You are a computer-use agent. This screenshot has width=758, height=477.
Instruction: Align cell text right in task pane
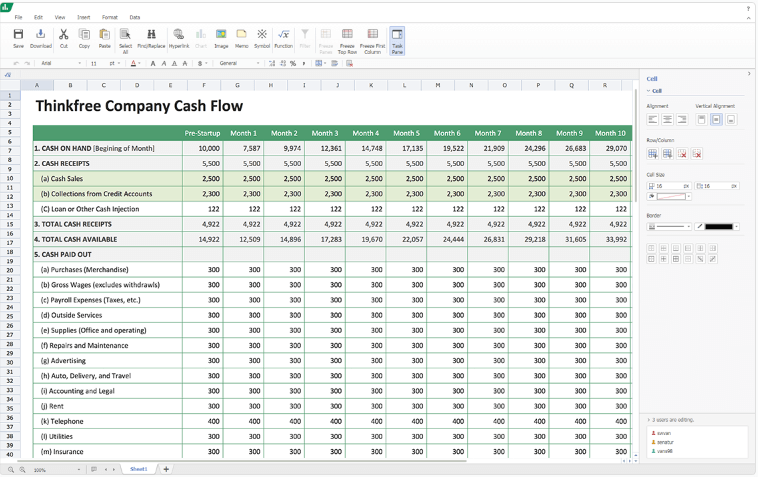682,119
